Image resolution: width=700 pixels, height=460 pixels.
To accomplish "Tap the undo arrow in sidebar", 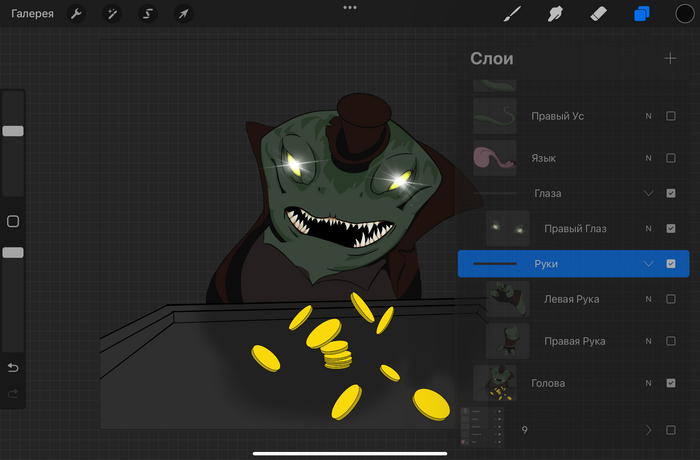I will 13,368.
